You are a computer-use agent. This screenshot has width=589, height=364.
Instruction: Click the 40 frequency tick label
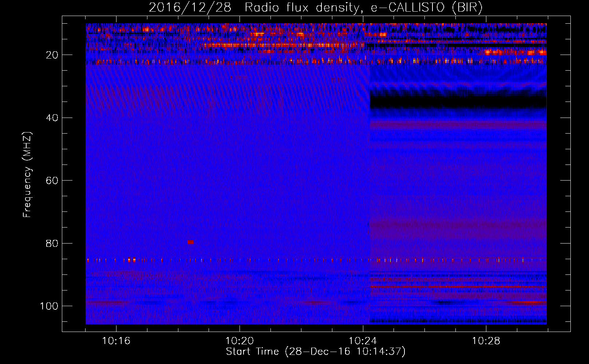52,118
